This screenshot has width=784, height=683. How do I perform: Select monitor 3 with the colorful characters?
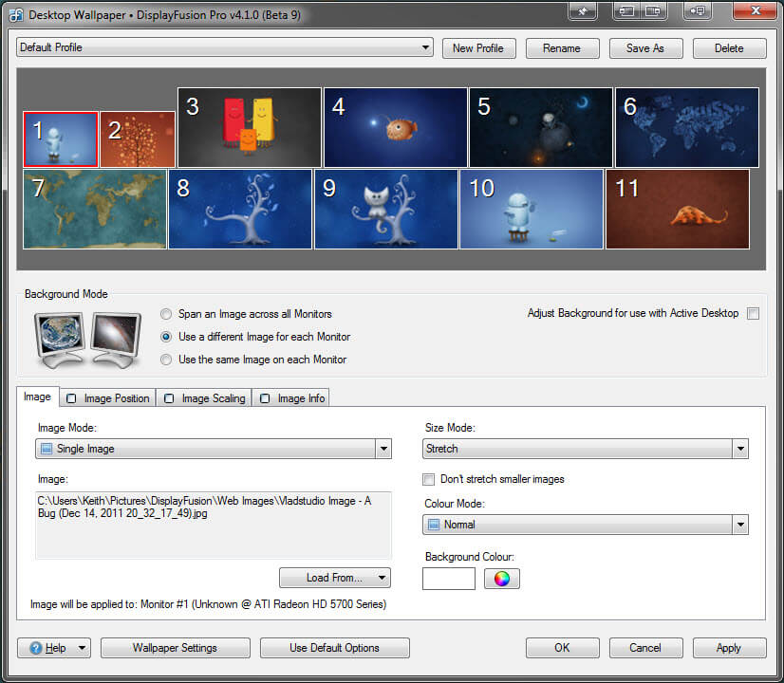coord(250,127)
